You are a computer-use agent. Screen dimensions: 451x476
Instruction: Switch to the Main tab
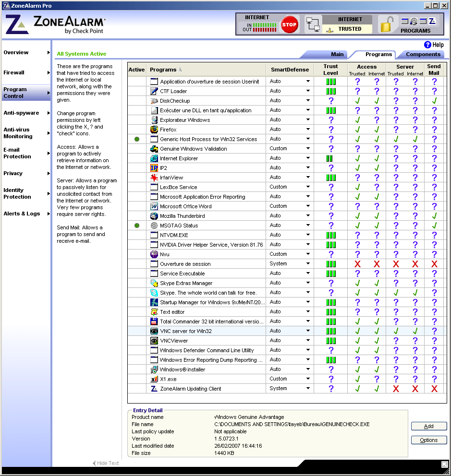tap(337, 54)
